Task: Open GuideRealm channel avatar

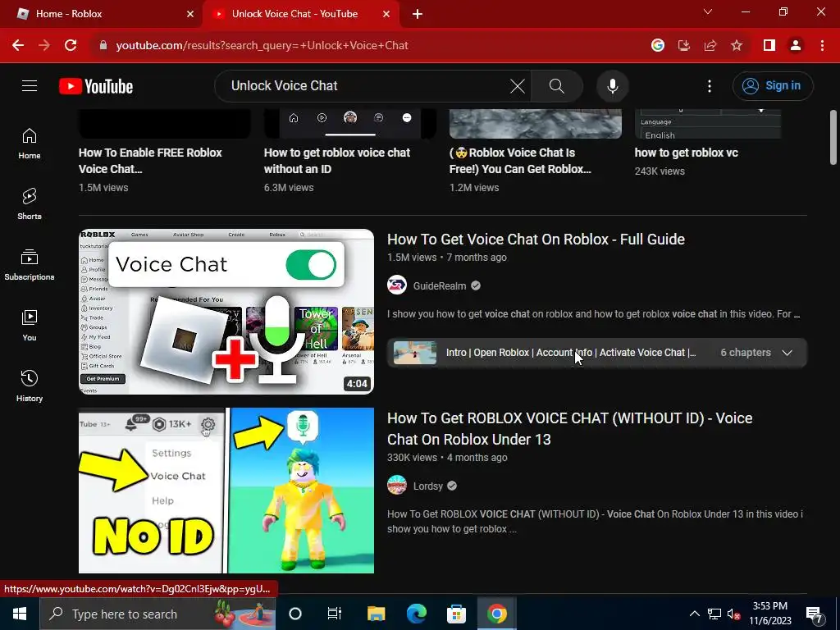Action: (397, 285)
